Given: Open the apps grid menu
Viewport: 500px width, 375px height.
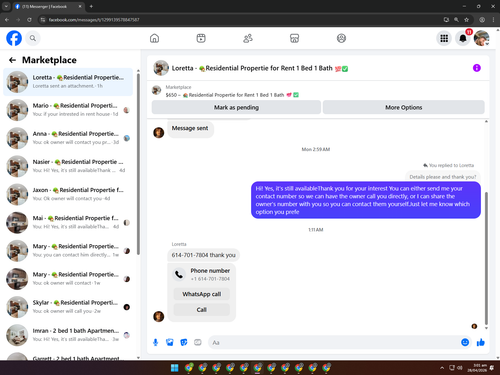Looking at the screenshot, I should [x=444, y=38].
